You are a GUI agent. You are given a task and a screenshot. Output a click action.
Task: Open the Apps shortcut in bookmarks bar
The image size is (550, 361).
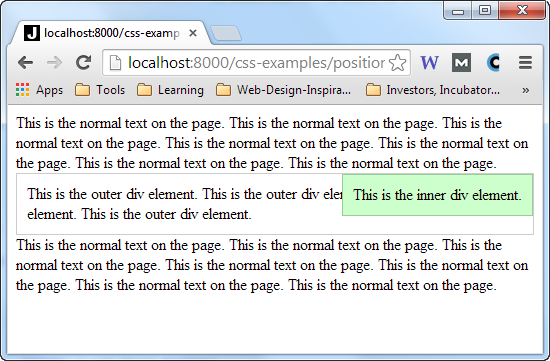point(39,90)
